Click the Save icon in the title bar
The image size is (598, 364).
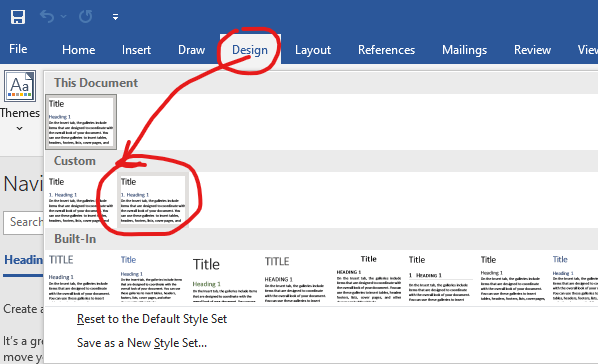18,17
